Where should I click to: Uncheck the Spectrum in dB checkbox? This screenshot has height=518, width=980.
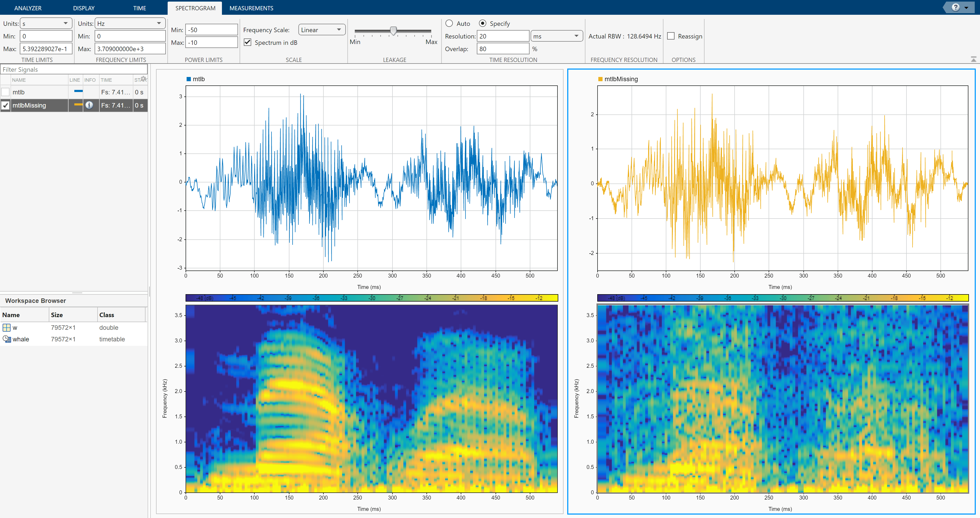(x=248, y=42)
